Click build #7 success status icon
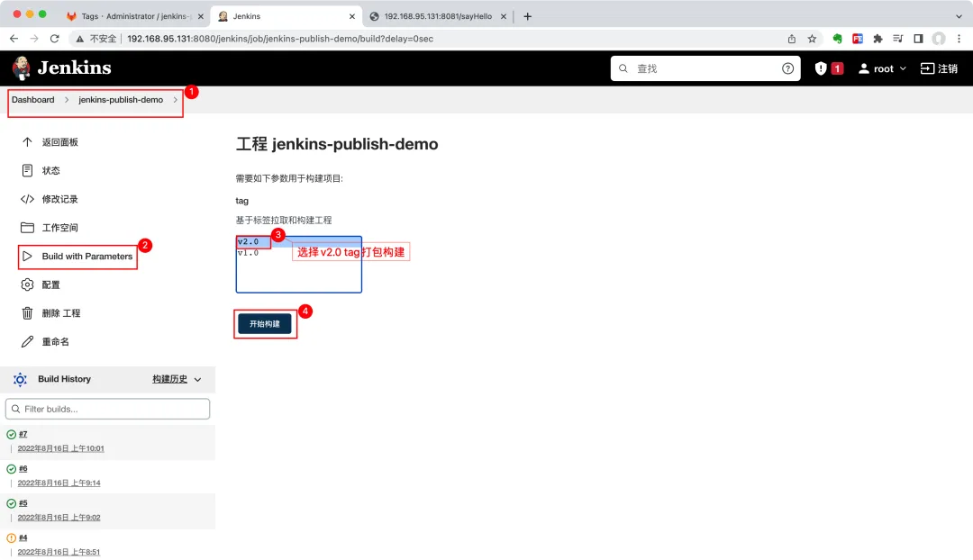 coord(11,435)
